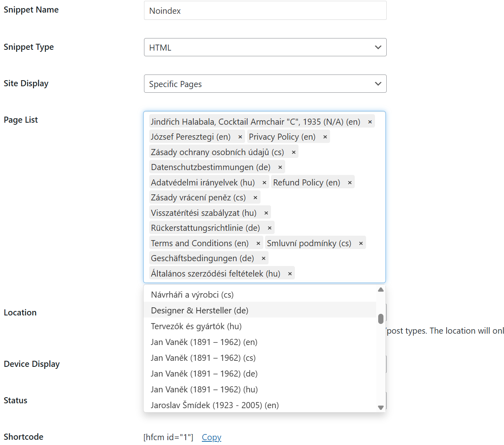Screen dimensions: 504x445
Task: Select Designer & Hersteller (de) option
Action: (199, 311)
